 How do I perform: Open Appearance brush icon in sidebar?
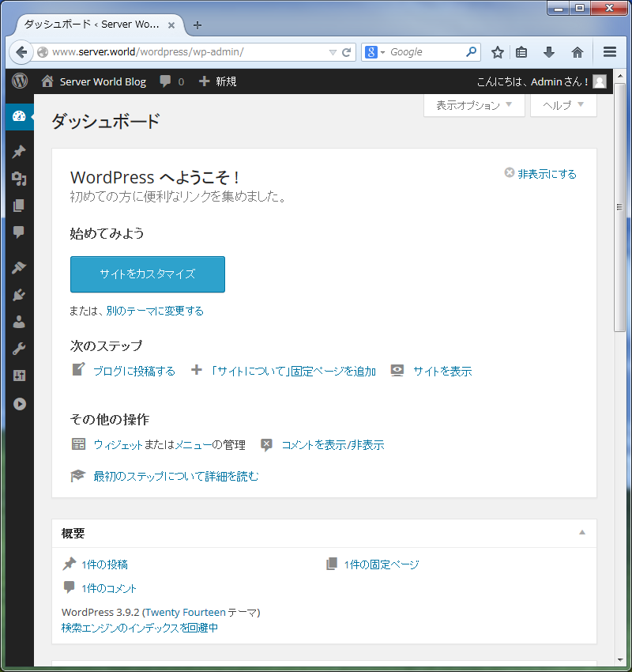[19, 268]
